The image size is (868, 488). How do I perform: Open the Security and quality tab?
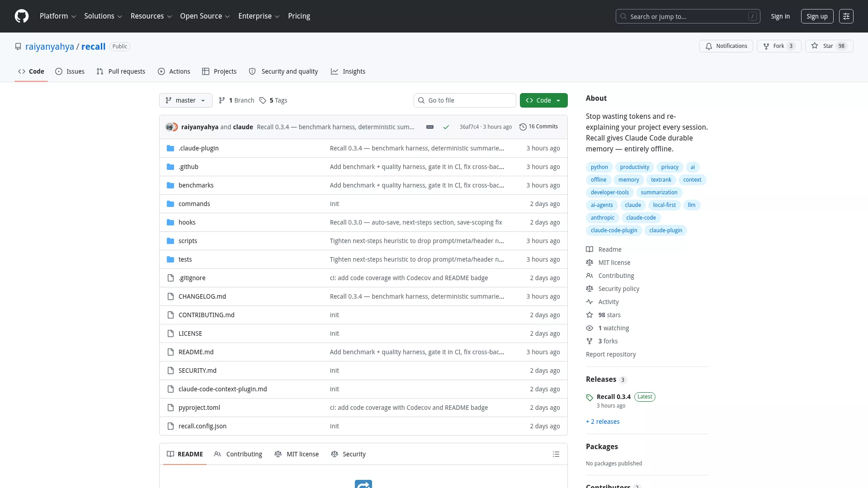283,71
